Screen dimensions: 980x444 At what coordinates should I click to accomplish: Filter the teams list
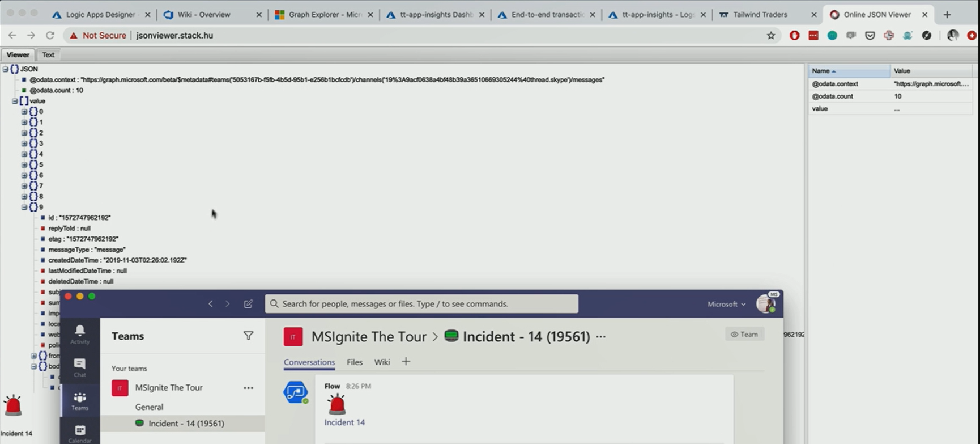(248, 336)
